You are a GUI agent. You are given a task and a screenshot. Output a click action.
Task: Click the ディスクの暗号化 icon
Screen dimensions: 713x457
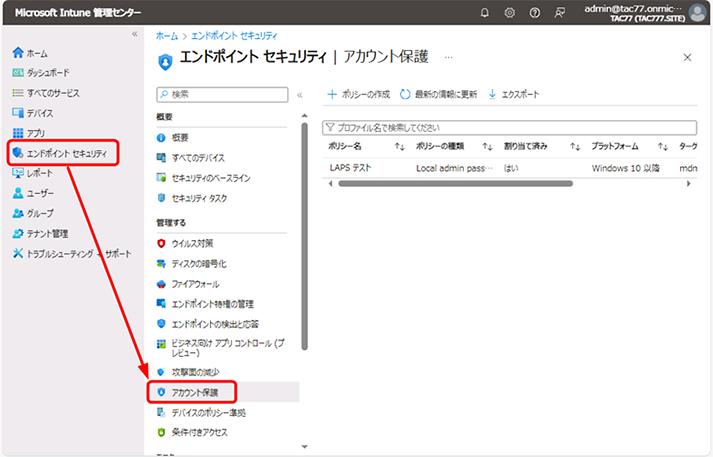[161, 263]
